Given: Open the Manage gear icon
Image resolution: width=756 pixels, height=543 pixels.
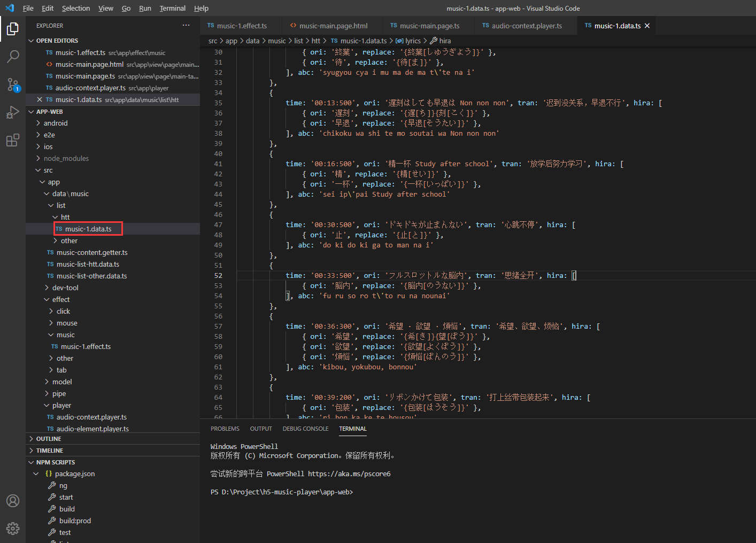Looking at the screenshot, I should 13,529.
